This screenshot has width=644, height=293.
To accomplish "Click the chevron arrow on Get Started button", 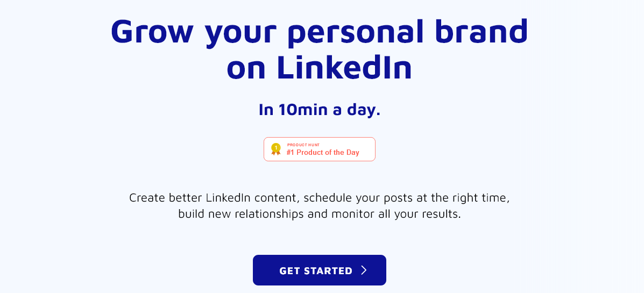I will tap(364, 270).
